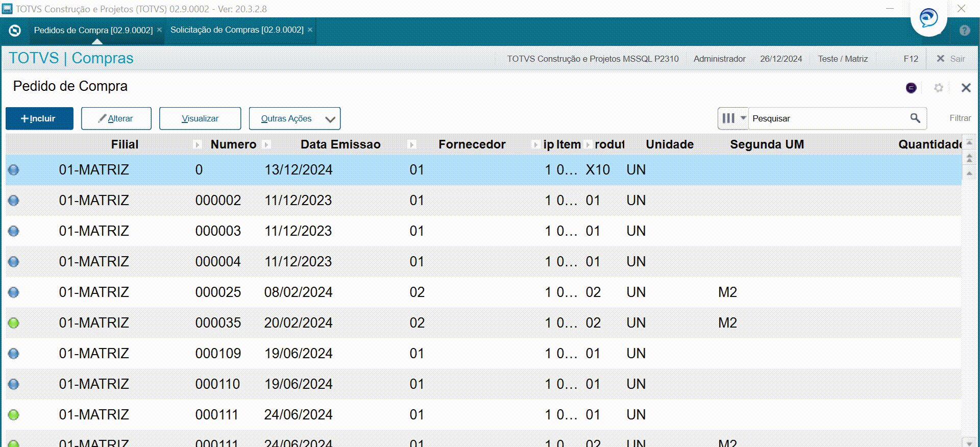980x447 pixels.
Task: Open the column selector icon next to Pesquisar
Action: (x=733, y=118)
